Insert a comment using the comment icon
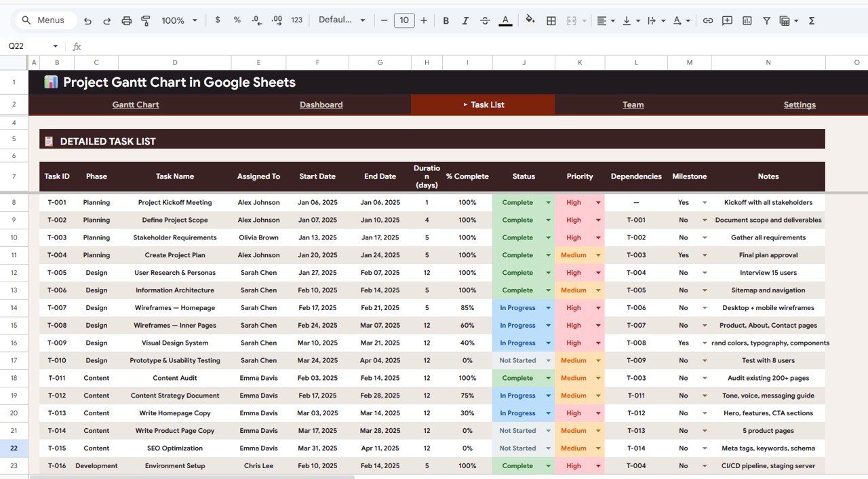This screenshot has width=868, height=479. [727, 20]
